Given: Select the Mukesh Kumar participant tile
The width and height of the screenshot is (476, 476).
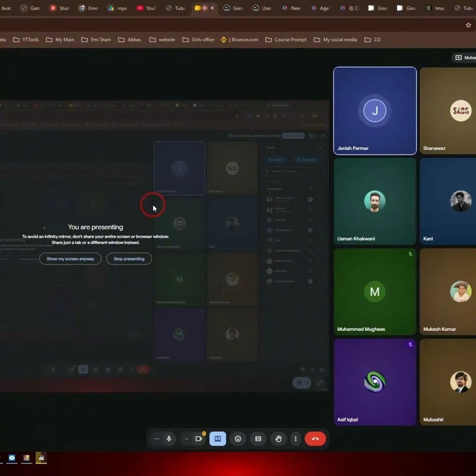Looking at the screenshot, I should tap(448, 292).
